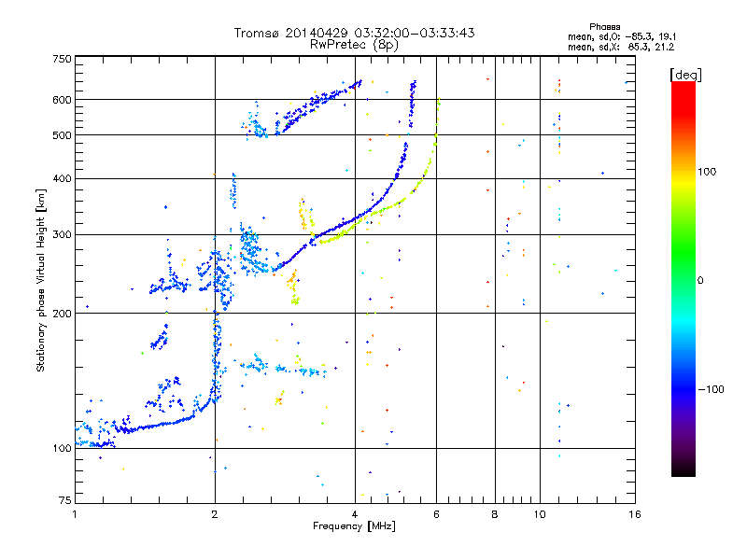The width and height of the screenshot is (747, 560).
Task: Click the y-axis '200' tick label
Action: [x=62, y=314]
